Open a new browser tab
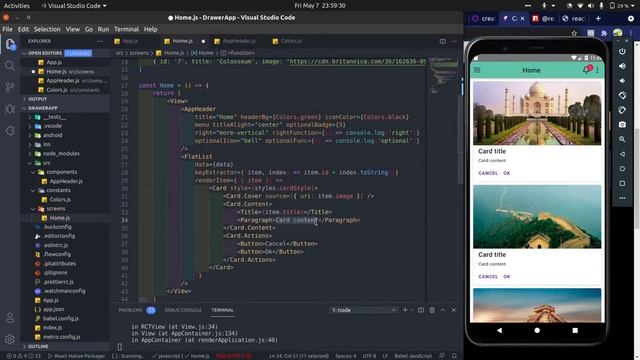 pyautogui.click(x=598, y=18)
